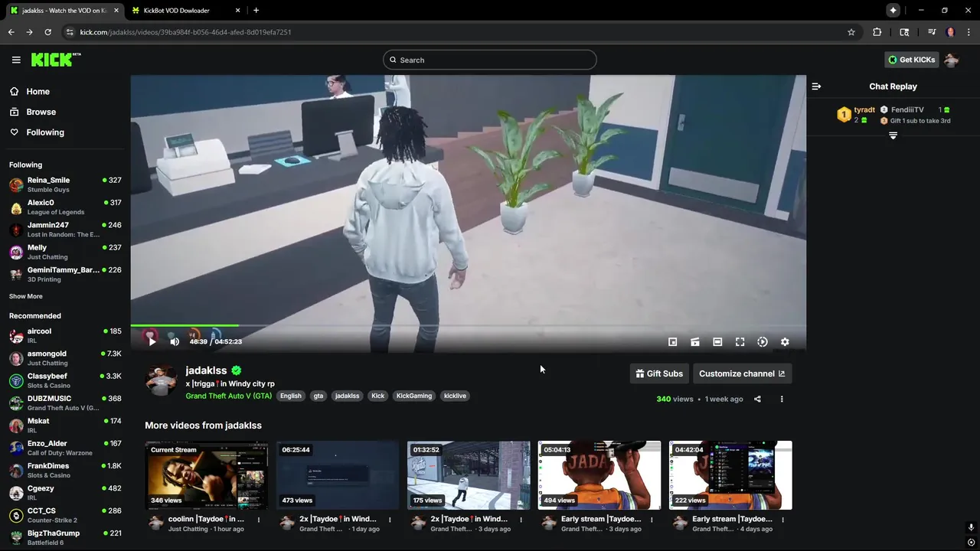This screenshot has width=980, height=551.
Task: Open the 04:42:04 video thumbnail
Action: 730,475
